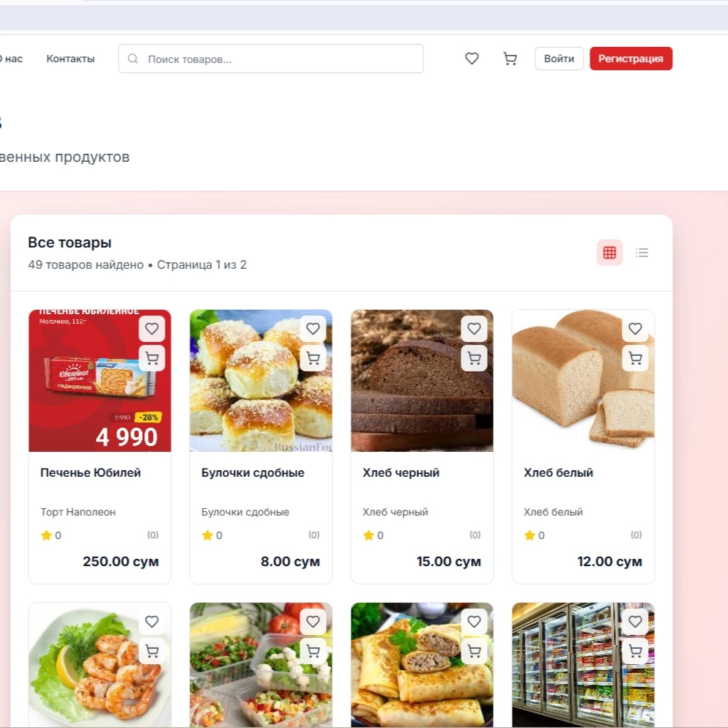This screenshot has width=728, height=728.
Task: Add Хлеб черный to cart
Action: coord(474,358)
